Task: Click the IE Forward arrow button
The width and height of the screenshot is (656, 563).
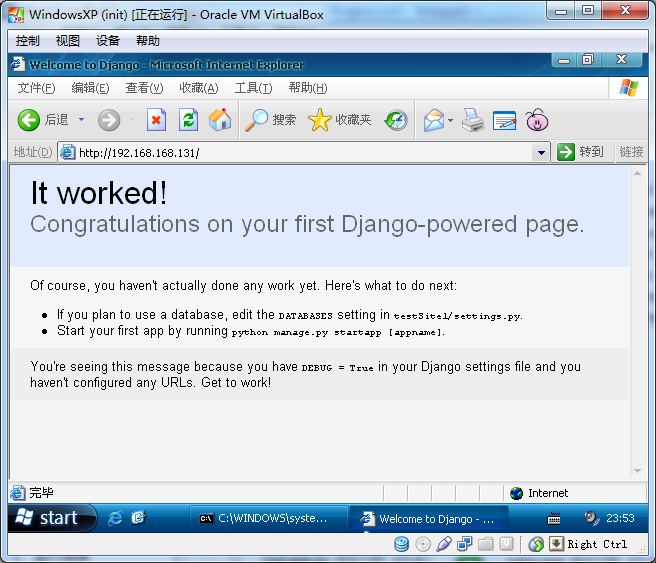Action: click(x=109, y=120)
